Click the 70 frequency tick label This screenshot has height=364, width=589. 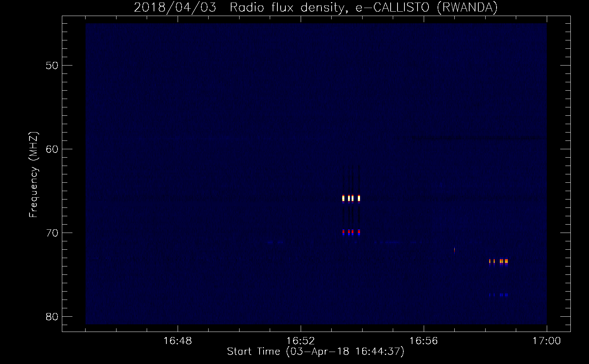(52, 233)
